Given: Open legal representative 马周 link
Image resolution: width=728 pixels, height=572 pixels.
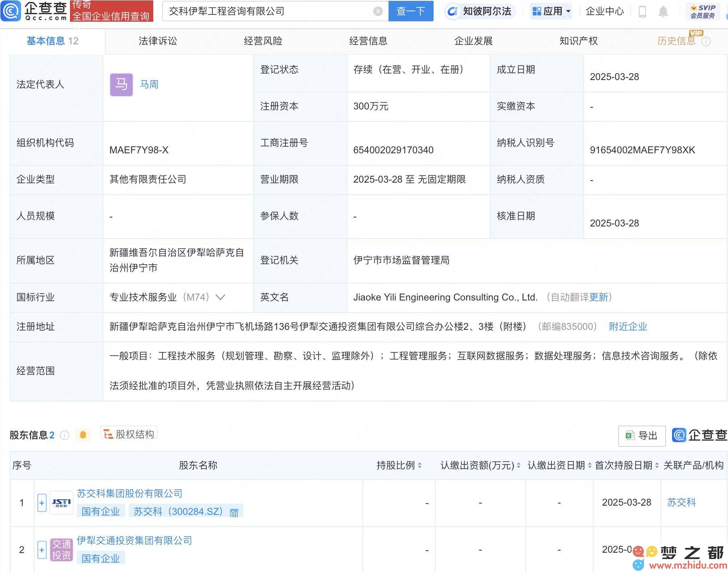Looking at the screenshot, I should point(149,84).
